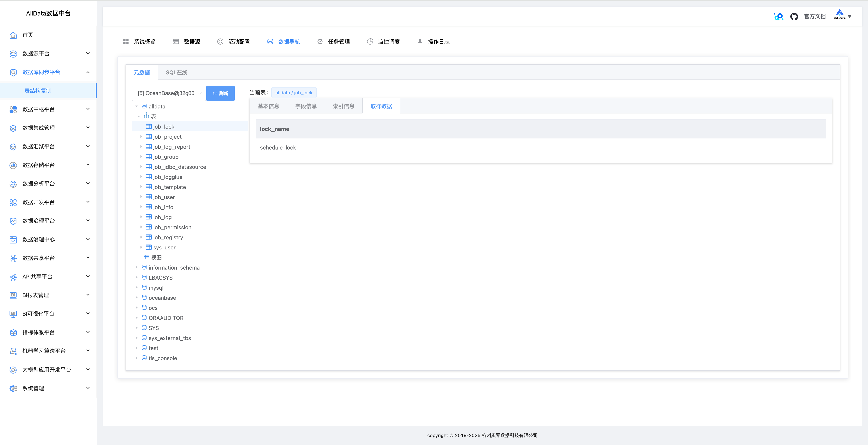Select the job_jdbc_datasource table

pyautogui.click(x=179, y=167)
